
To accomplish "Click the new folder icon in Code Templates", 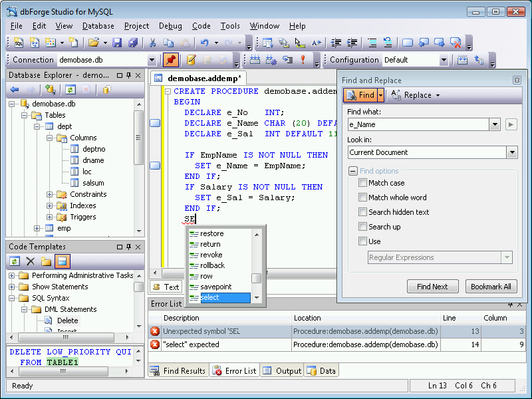I will [x=46, y=261].
